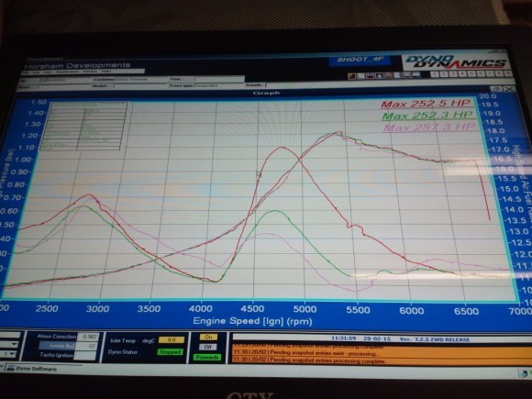Click the Inlet Temp 8.8 value box
Viewport: 532px width, 399px height.
[x=172, y=340]
